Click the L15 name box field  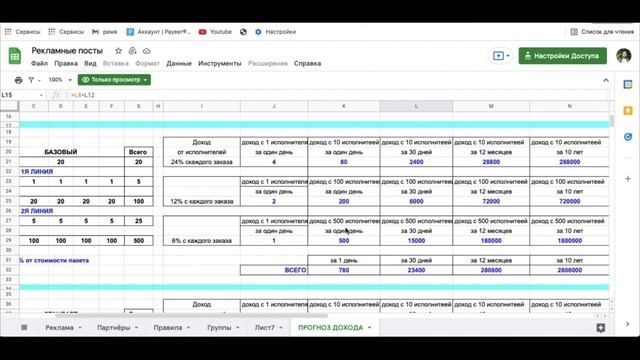tap(20, 95)
